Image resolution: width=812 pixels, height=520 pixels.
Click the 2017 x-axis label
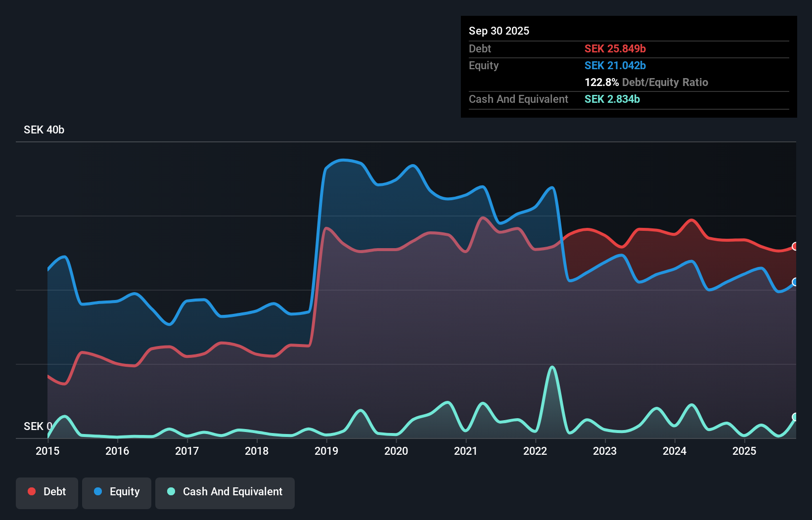(x=187, y=451)
